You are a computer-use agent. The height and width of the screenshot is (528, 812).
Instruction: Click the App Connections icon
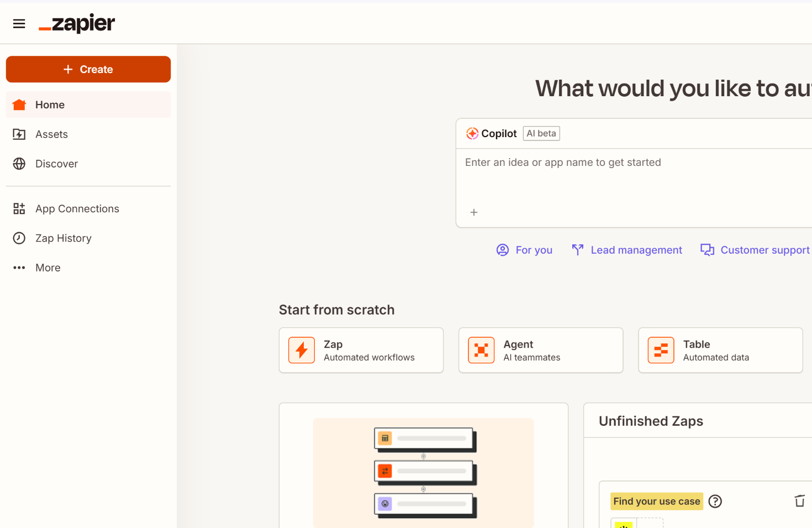click(x=19, y=208)
